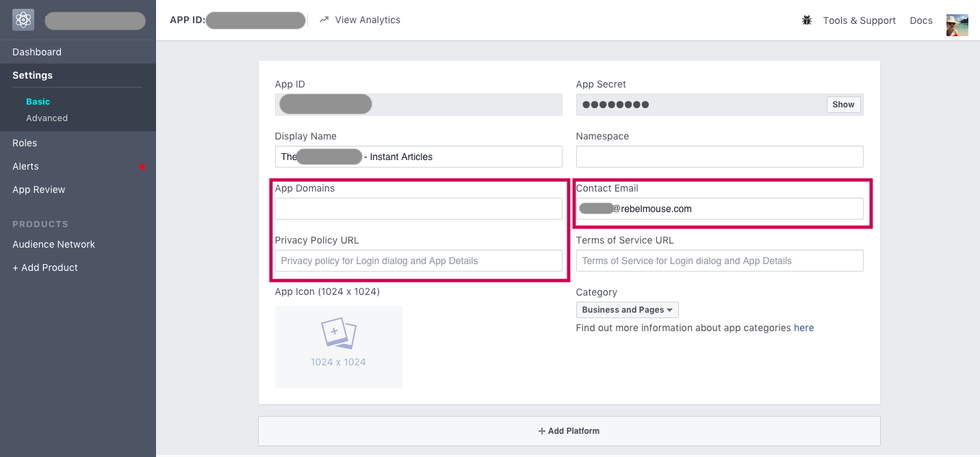Click the + Add Platform button

point(569,431)
